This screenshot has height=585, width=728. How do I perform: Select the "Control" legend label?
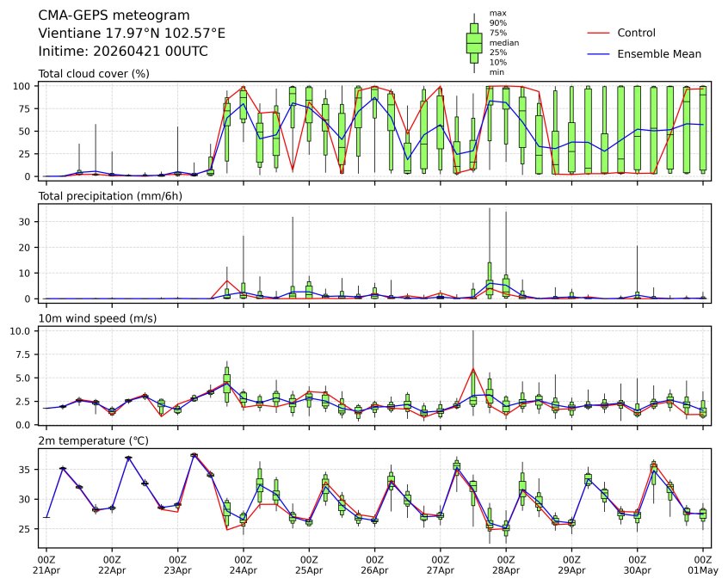pos(636,33)
